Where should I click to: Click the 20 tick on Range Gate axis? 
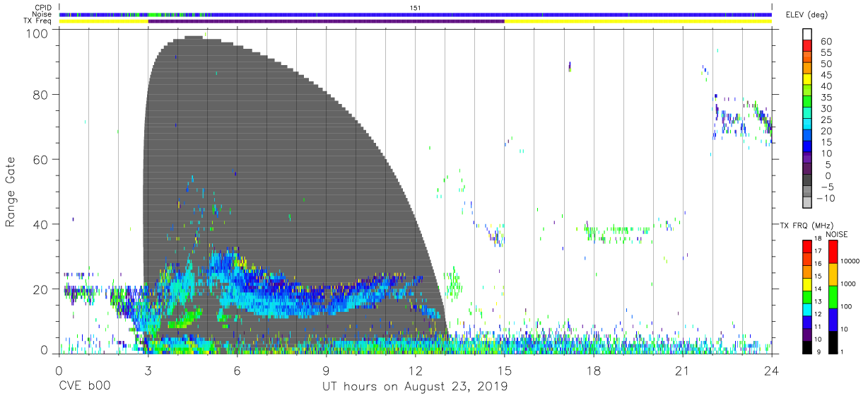pyautogui.click(x=40, y=289)
